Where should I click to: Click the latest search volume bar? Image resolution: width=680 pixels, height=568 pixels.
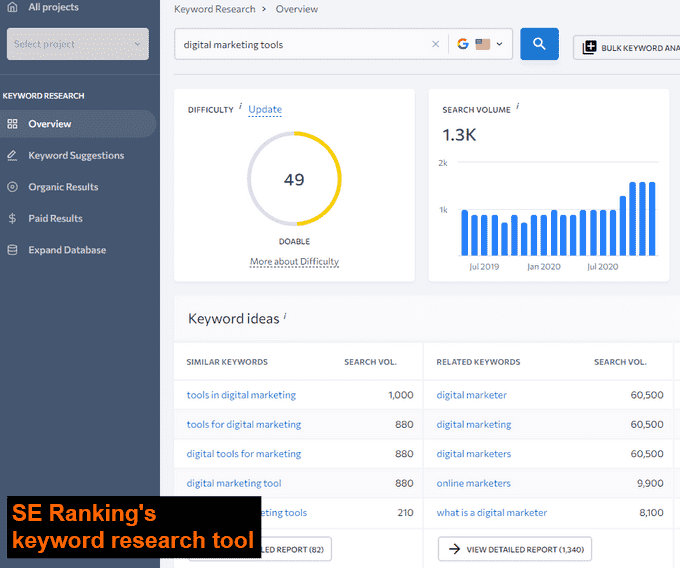click(652, 219)
